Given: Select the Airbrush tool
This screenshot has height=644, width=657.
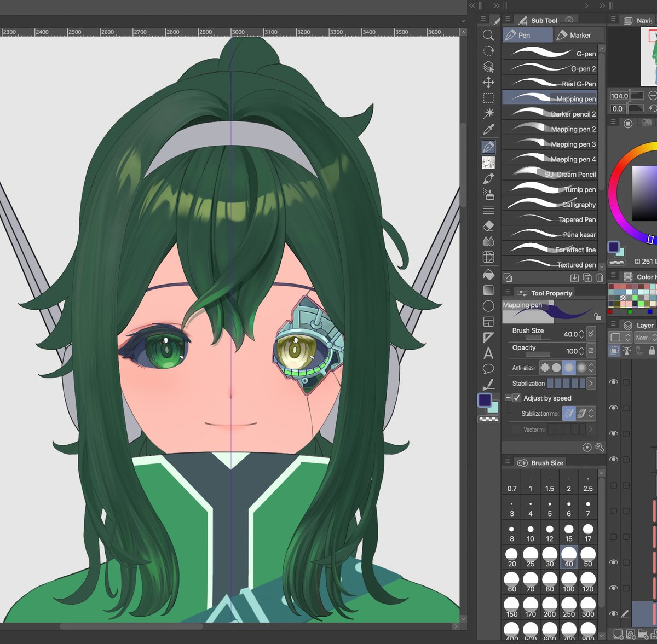Looking at the screenshot, I should pyautogui.click(x=488, y=194).
